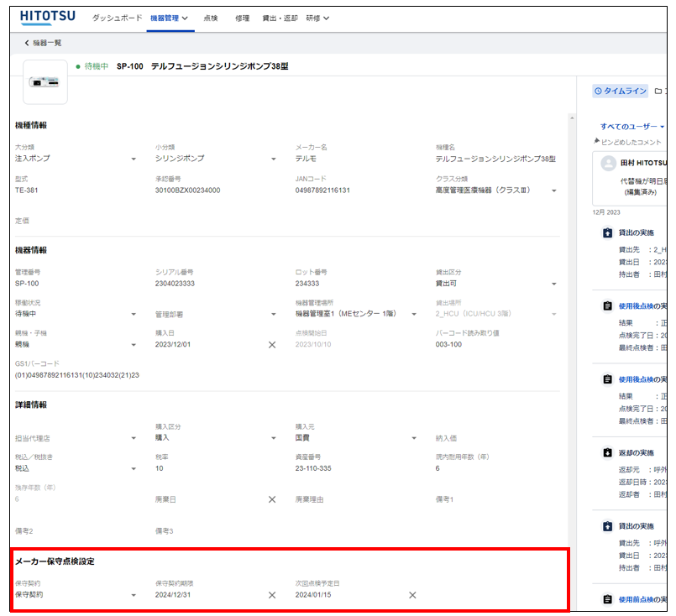Click the empty 定価 field
The height and width of the screenshot is (616, 676).
pyautogui.click(x=76, y=221)
